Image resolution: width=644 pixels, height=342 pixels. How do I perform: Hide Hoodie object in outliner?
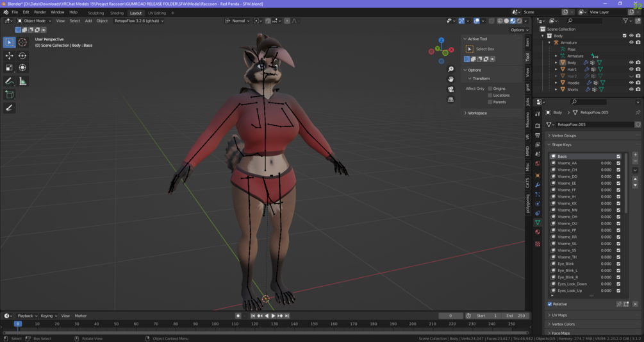(631, 83)
